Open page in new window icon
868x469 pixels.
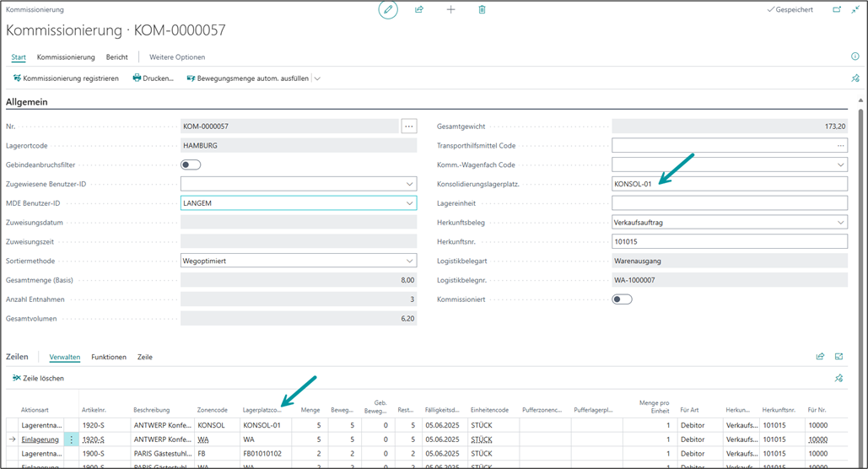click(x=837, y=9)
